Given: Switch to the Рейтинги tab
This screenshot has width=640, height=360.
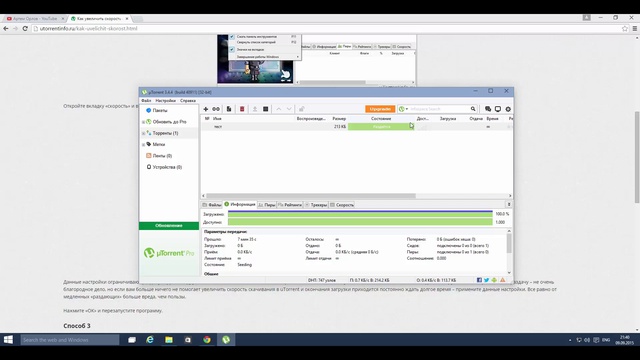Looking at the screenshot, I should [290, 205].
